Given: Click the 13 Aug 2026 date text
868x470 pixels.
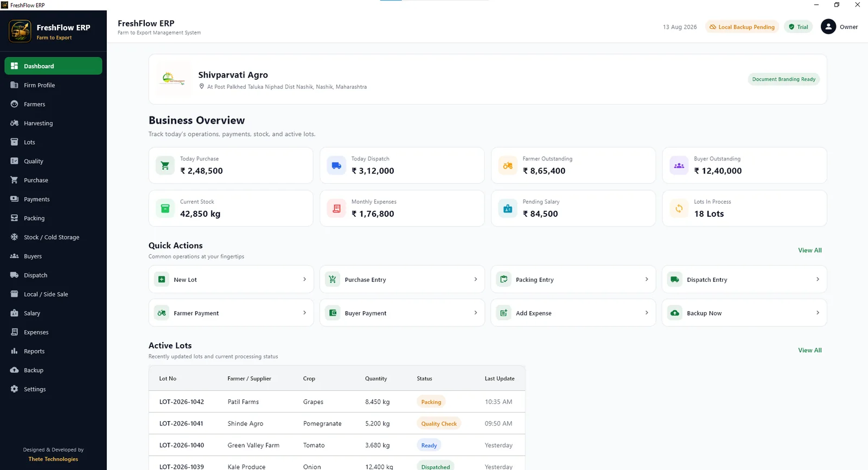Looking at the screenshot, I should [680, 27].
